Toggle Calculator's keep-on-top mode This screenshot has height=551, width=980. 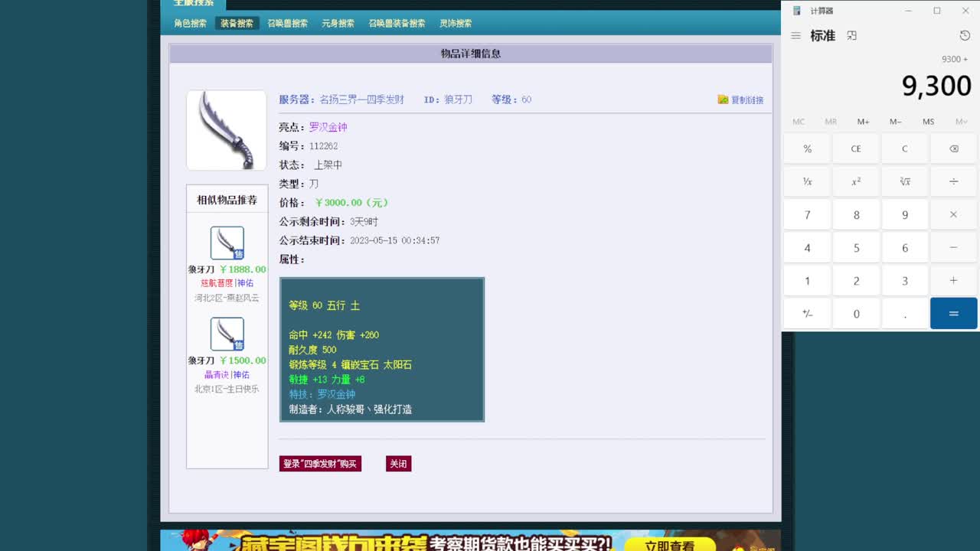(x=851, y=35)
